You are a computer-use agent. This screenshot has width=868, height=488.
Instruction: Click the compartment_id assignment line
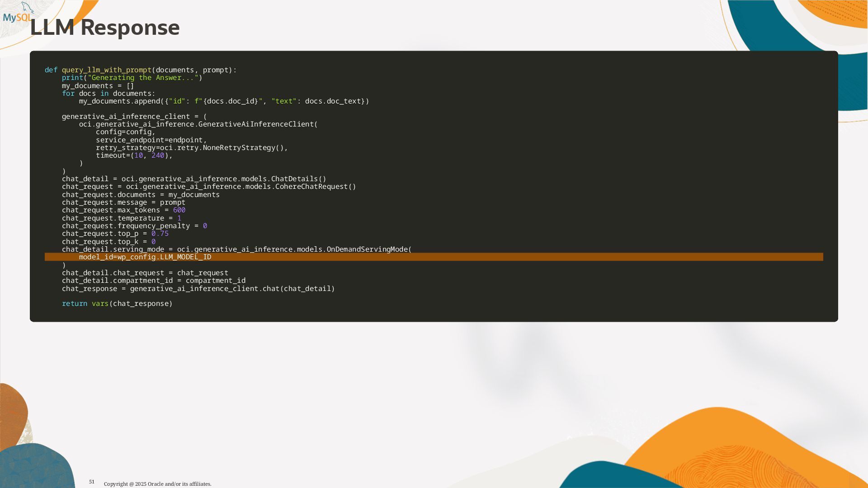tap(153, 281)
